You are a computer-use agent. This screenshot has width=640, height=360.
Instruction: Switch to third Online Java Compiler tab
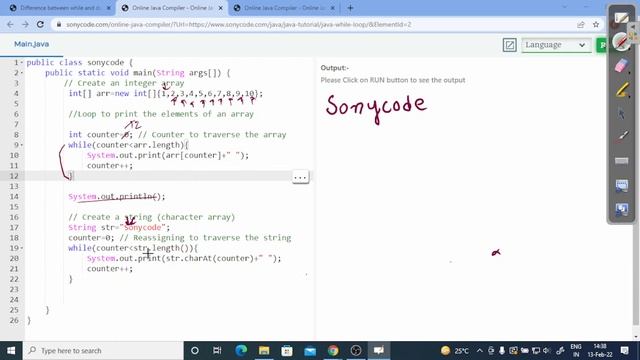coord(284,8)
